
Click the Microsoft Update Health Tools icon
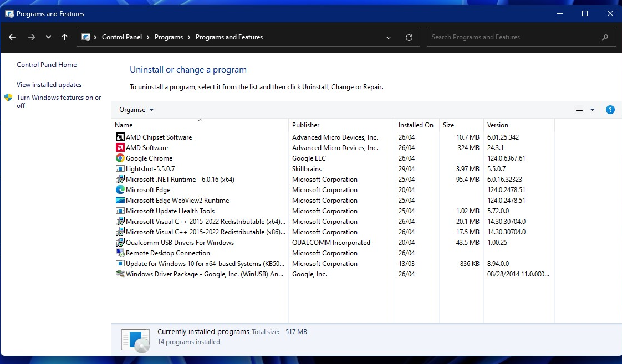coord(120,211)
